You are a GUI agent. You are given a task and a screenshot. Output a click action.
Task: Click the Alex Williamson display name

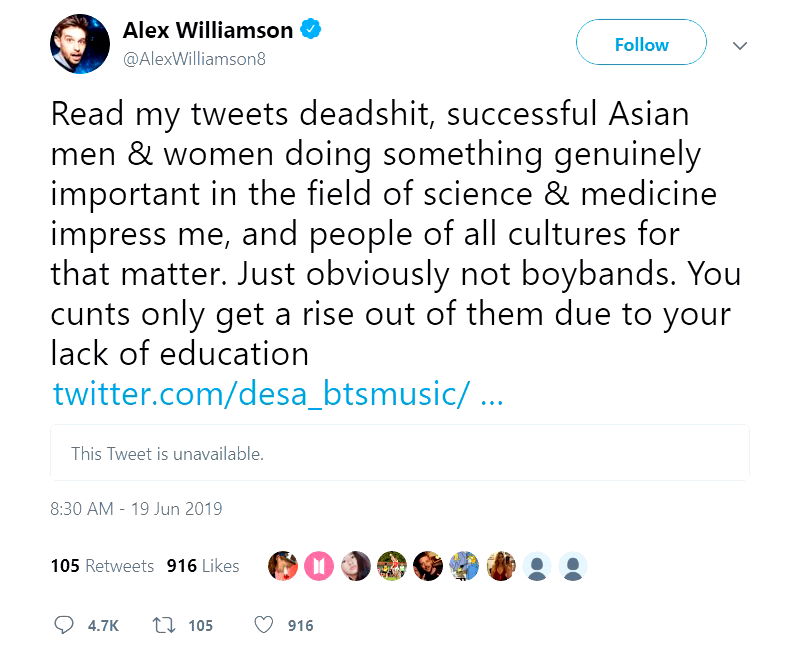point(208,30)
